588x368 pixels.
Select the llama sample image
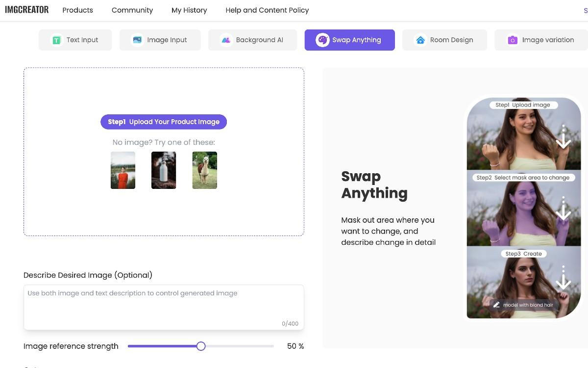[204, 170]
